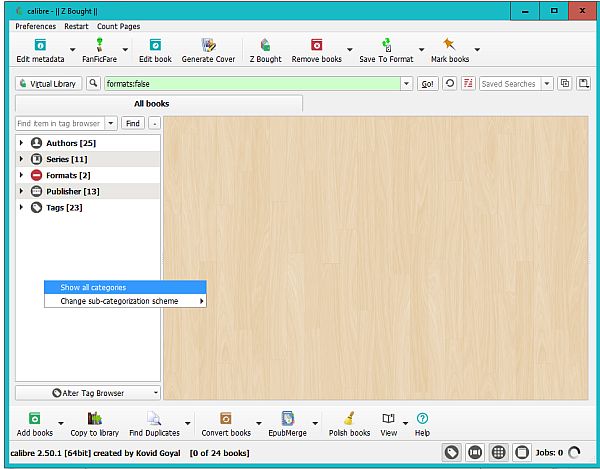
Task: Open advanced search magnifier icon
Action: coord(93,83)
